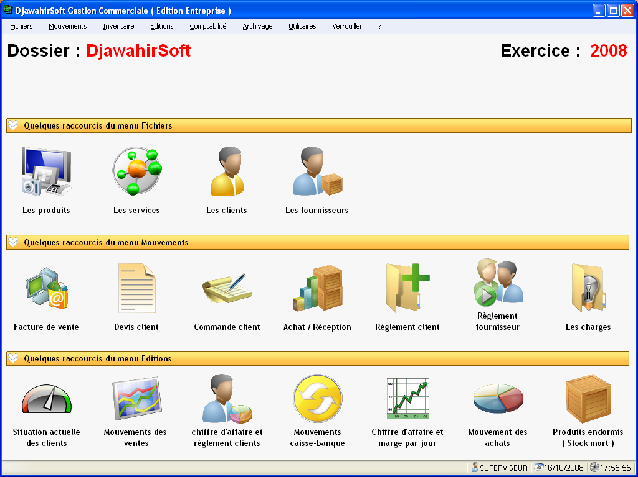The width and height of the screenshot is (638, 477).
Task: Open Chiffre d'affaire et marge par jour
Action: click(x=408, y=399)
